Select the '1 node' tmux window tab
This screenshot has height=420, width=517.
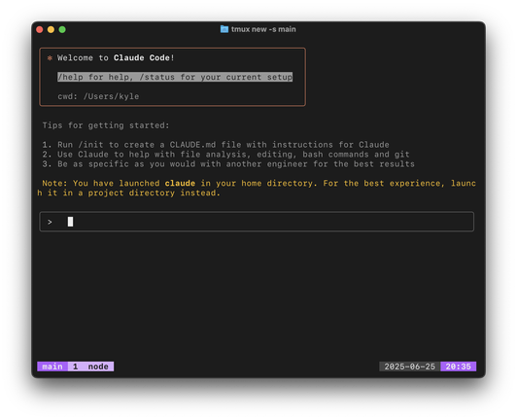[90, 367]
